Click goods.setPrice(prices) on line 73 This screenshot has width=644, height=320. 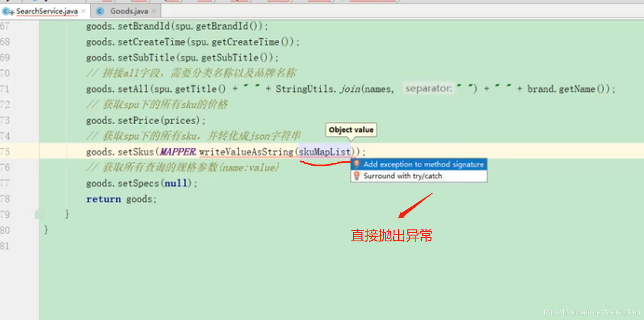(146, 121)
